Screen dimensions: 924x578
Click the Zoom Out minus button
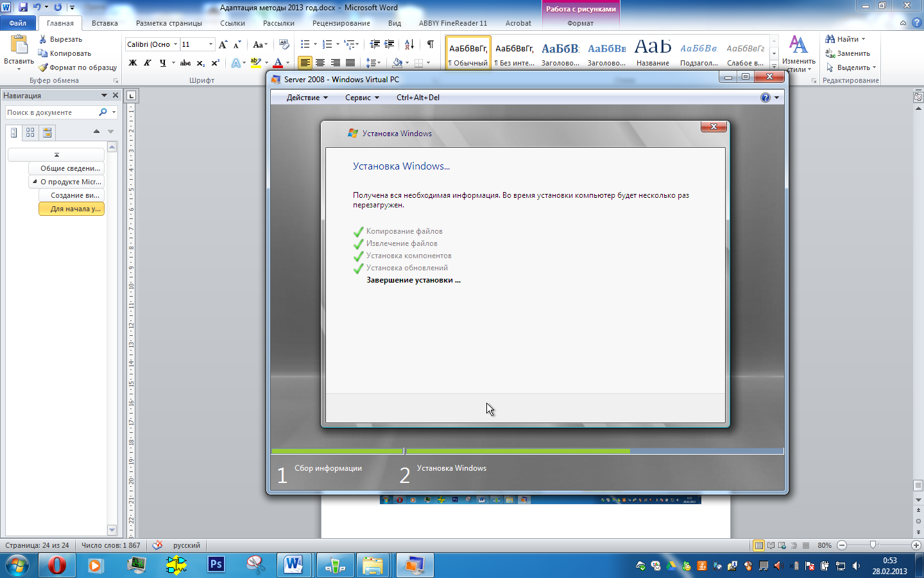(x=842, y=545)
